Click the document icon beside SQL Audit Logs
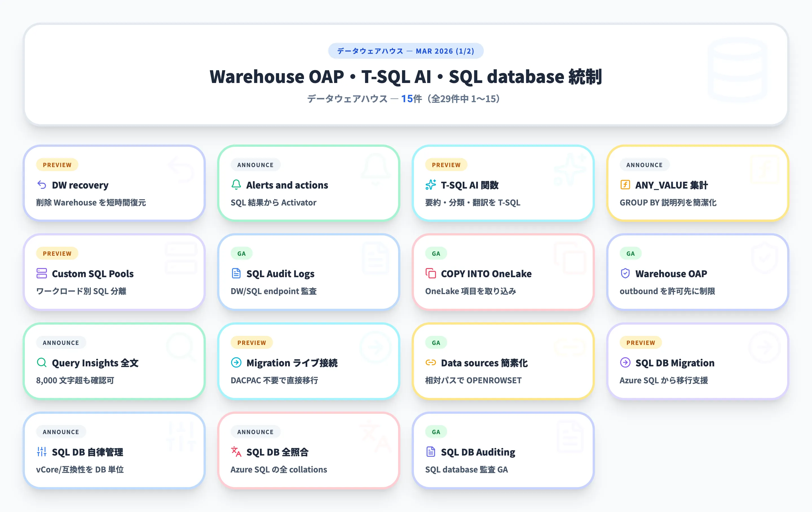Screen dimensions: 812x512 click(236, 273)
